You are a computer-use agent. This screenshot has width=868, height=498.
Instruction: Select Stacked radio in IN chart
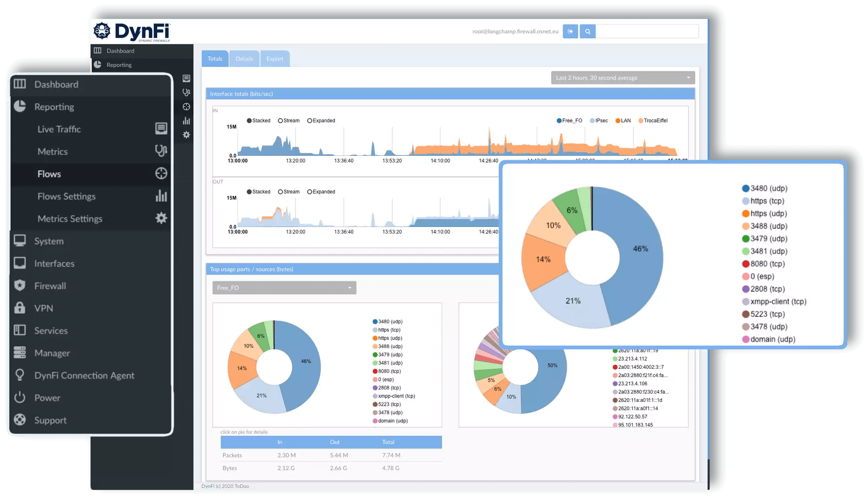(x=250, y=121)
